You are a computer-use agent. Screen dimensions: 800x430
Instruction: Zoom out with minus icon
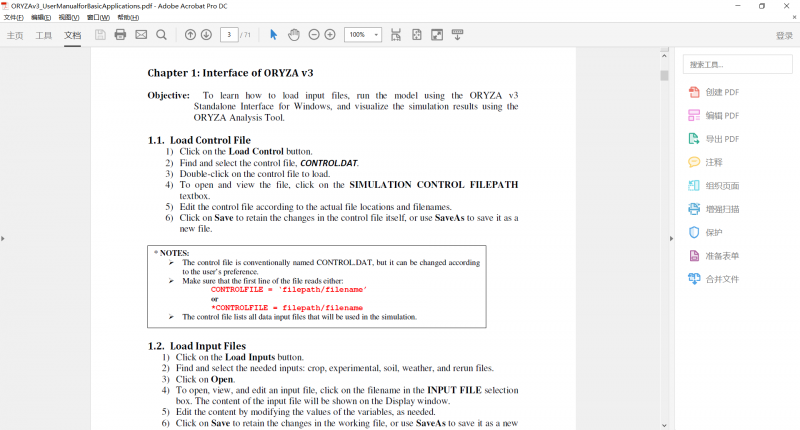click(314, 35)
